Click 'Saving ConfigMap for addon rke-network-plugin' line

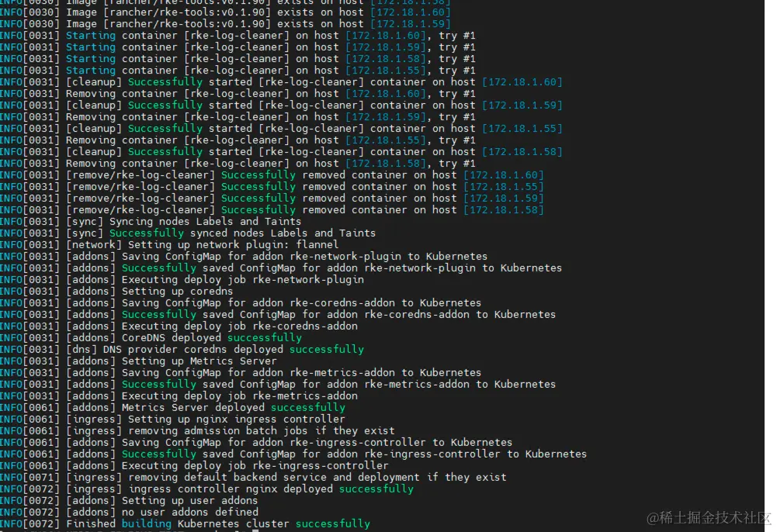(x=244, y=257)
